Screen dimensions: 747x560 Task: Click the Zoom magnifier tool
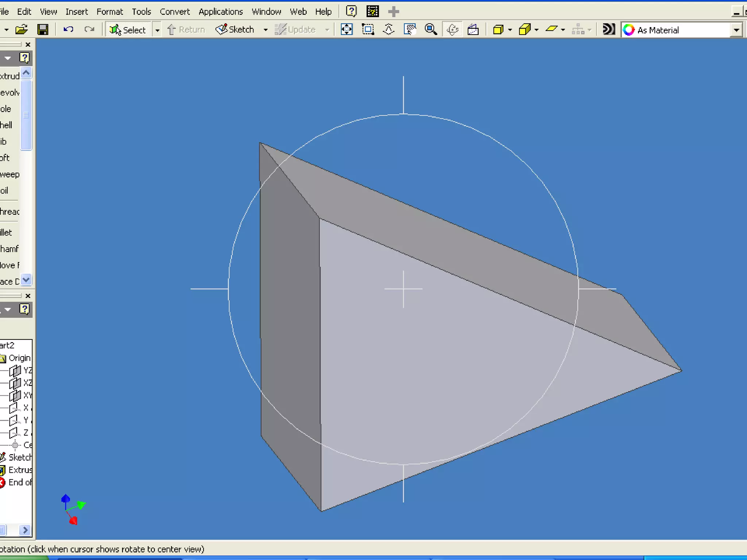tap(431, 30)
